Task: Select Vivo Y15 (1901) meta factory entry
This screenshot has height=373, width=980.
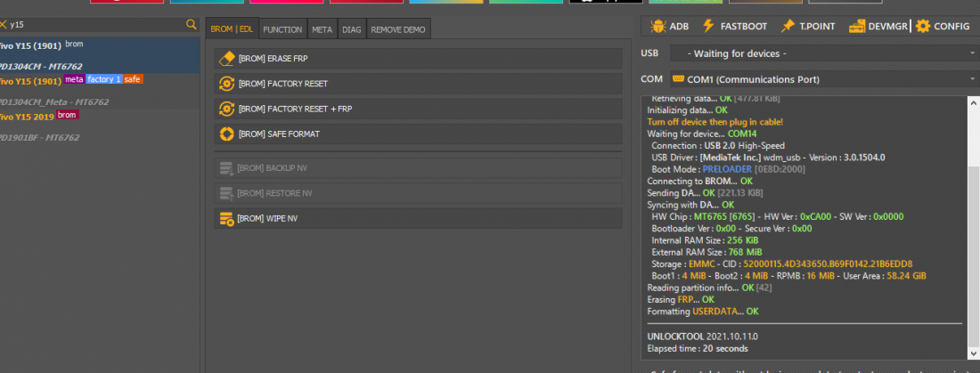Action: 100,91
